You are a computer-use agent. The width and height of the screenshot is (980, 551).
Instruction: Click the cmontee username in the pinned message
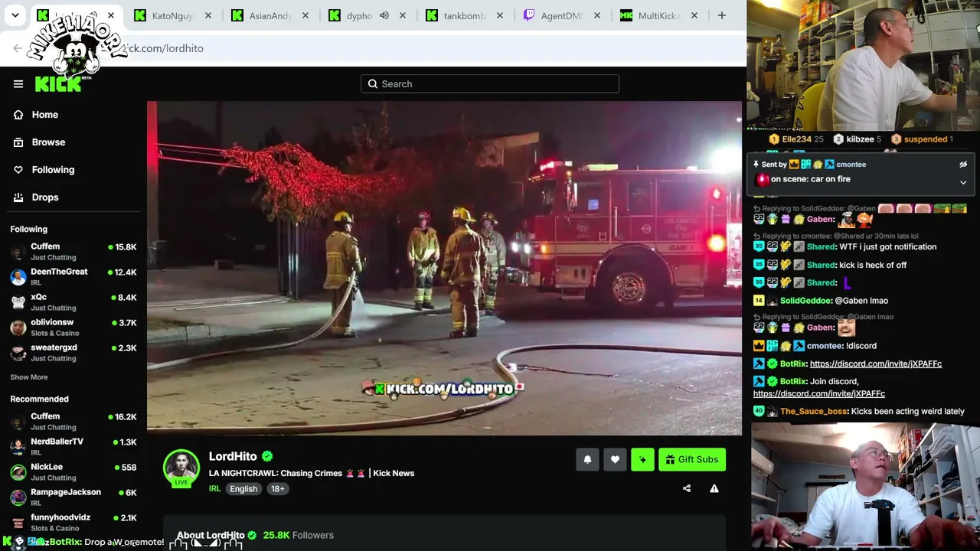851,165
